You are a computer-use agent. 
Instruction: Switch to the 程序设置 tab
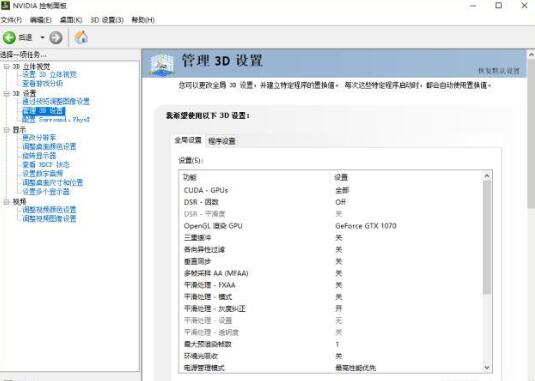(222, 141)
